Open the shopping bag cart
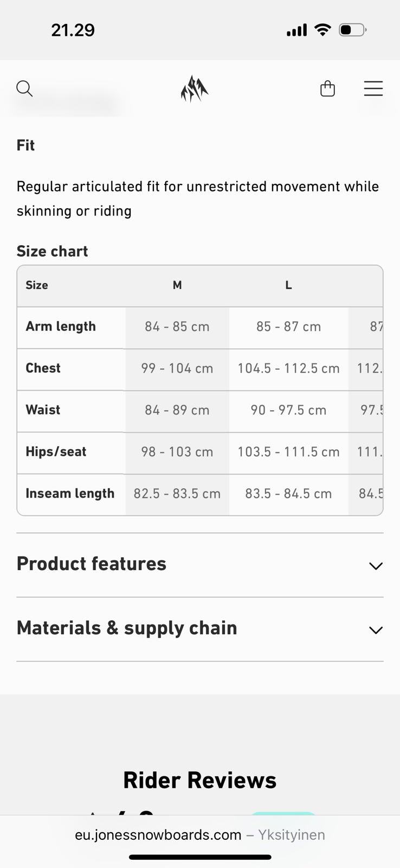The image size is (400, 868). click(327, 88)
